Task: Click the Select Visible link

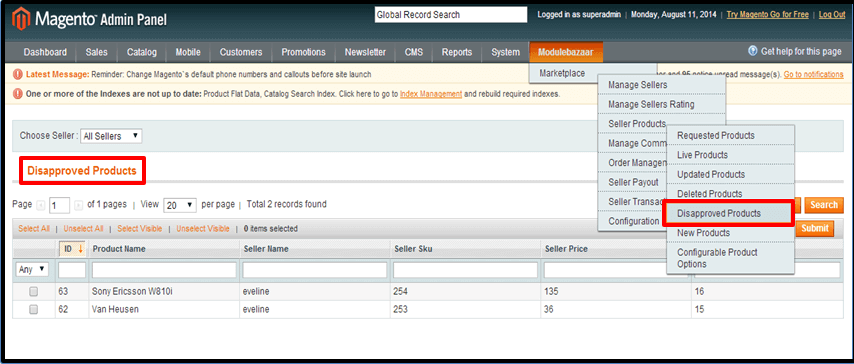Action: [x=139, y=228]
